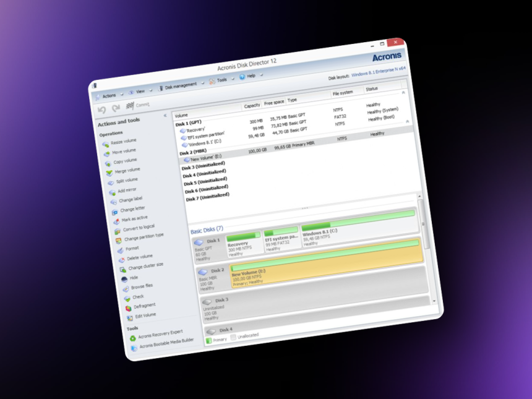Viewport: 532px width, 399px height.
Task: Sort by the Volume column header
Action: [181, 115]
